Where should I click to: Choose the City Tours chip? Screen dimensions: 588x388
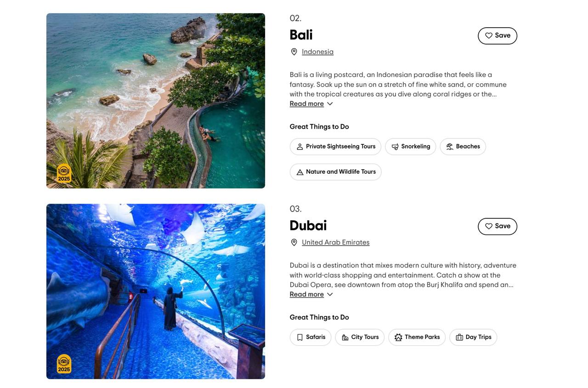coord(360,337)
